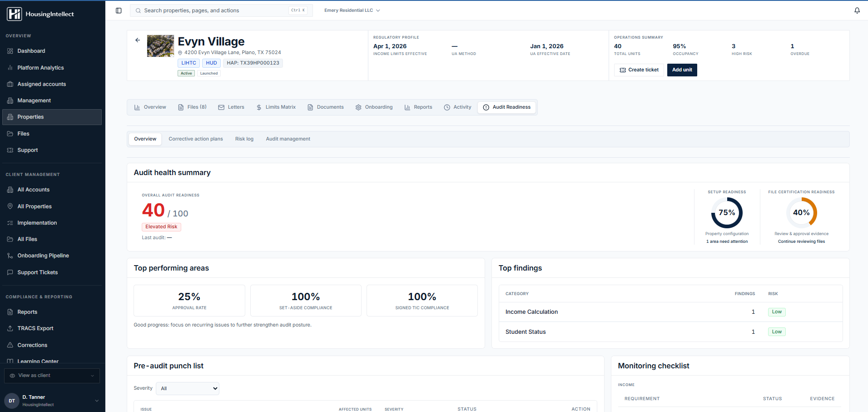Switch to the Documents tab

tap(326, 107)
